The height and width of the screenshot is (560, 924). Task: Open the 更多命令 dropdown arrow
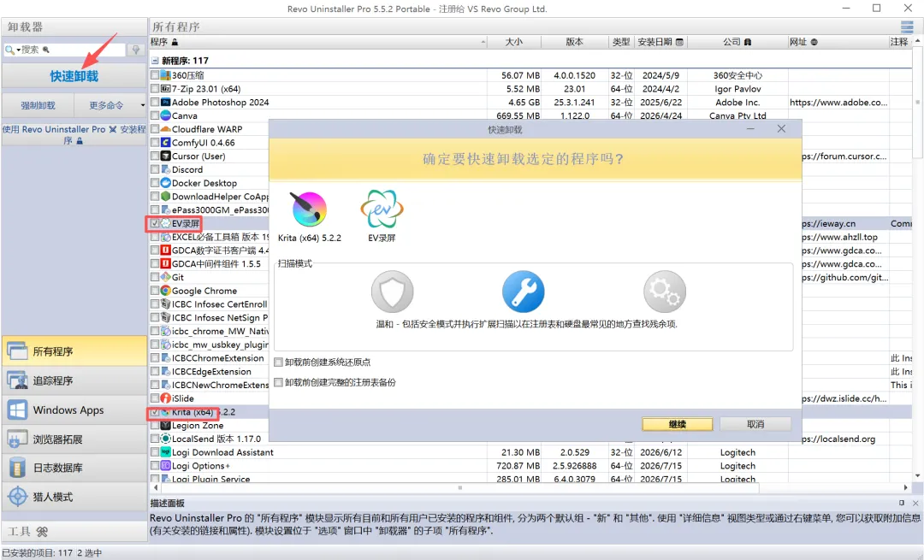click(142, 105)
